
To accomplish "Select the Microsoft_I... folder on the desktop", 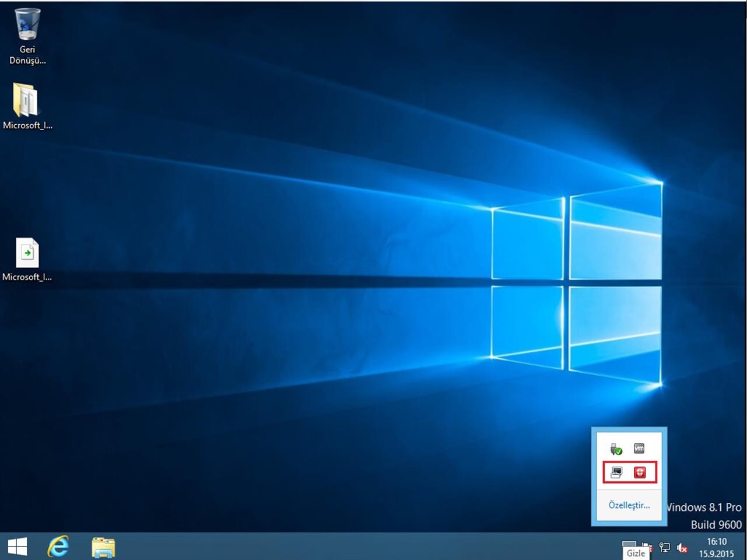I will 27,106.
